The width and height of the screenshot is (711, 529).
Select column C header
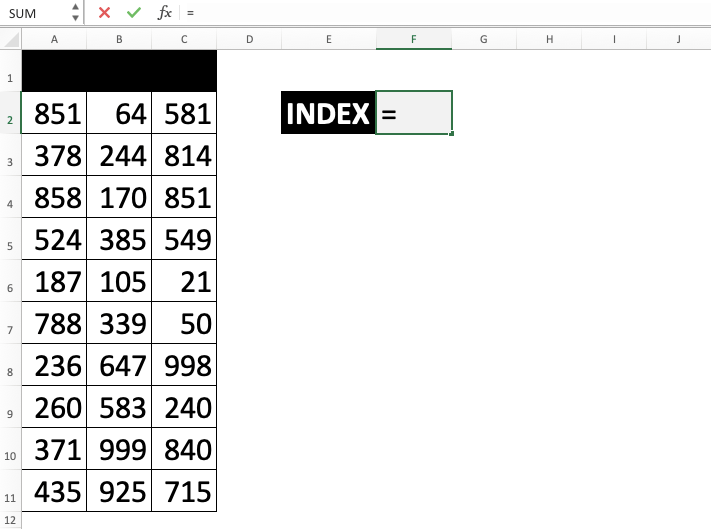pos(184,39)
